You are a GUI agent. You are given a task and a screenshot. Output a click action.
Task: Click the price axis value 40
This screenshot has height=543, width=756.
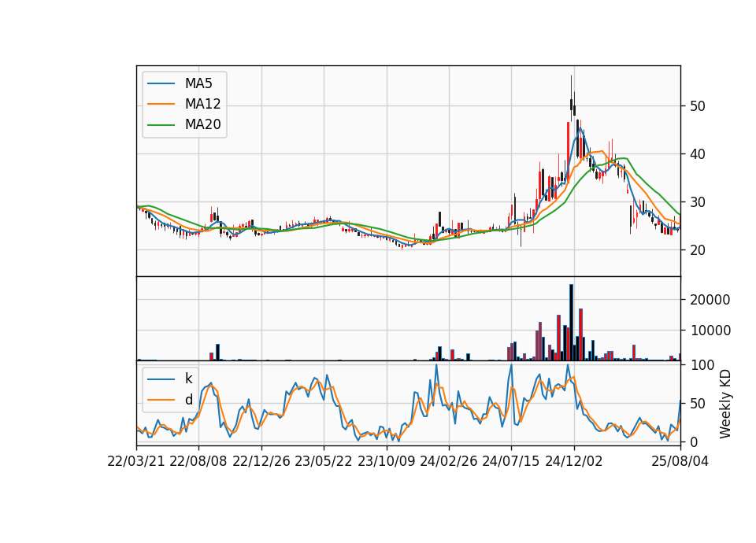(698, 154)
